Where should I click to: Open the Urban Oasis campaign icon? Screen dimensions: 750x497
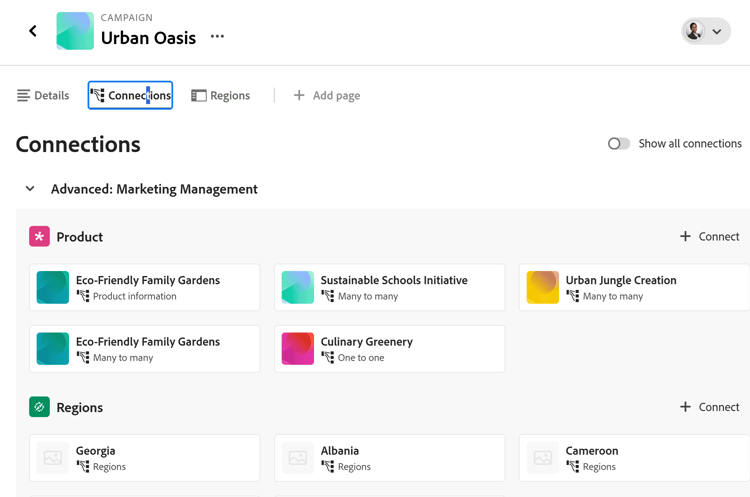click(x=75, y=31)
